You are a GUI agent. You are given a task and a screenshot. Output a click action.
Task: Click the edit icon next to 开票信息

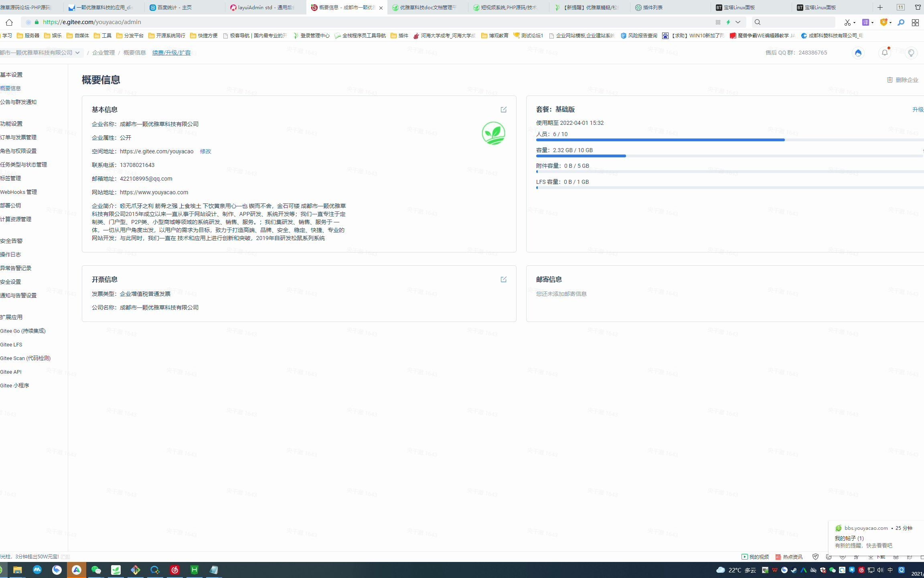[504, 279]
